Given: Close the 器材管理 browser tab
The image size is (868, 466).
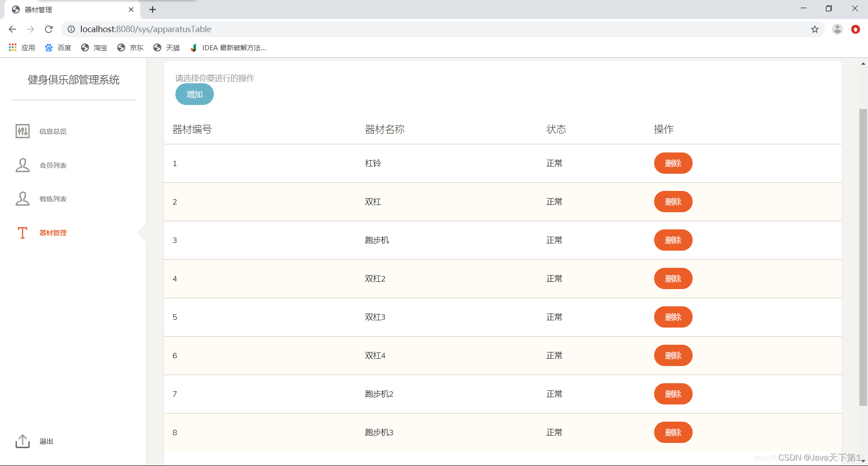Looking at the screenshot, I should point(131,10).
